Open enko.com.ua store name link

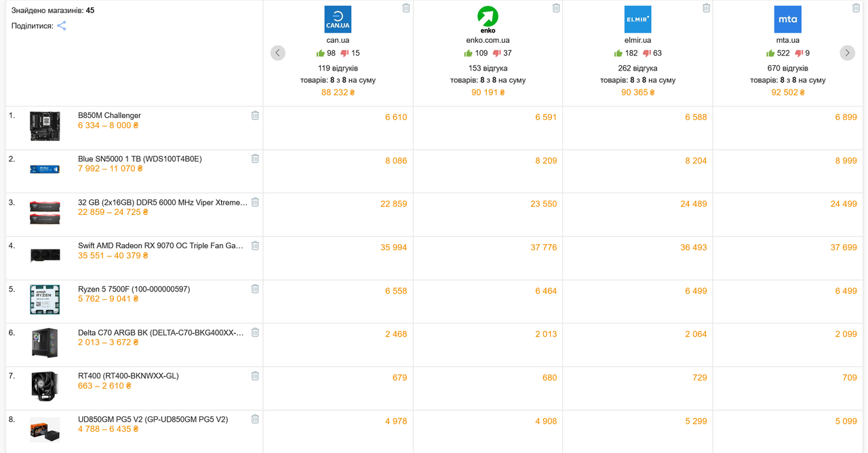[488, 40]
